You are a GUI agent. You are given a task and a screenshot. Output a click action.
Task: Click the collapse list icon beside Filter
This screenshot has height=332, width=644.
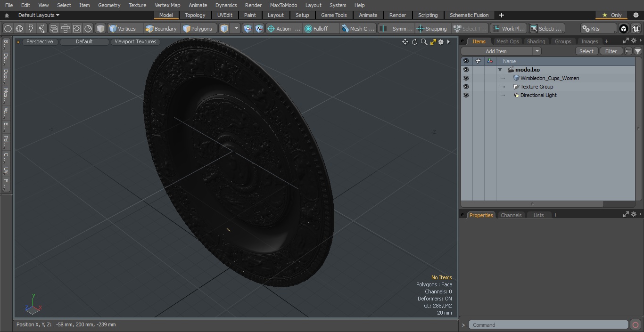628,51
